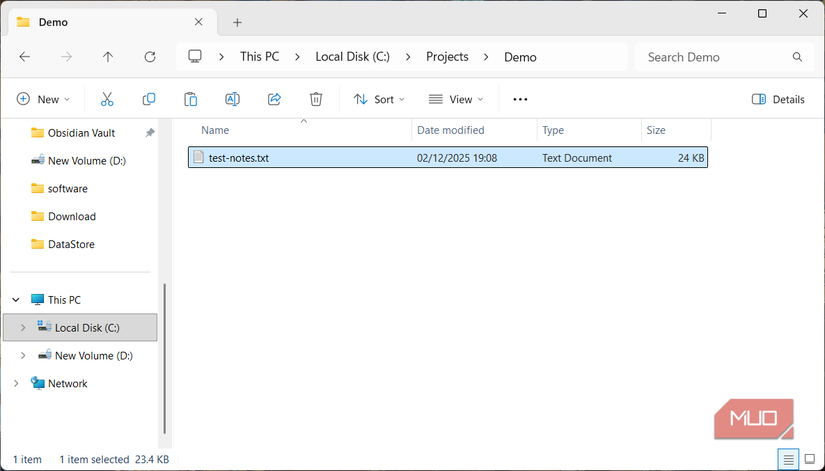The height and width of the screenshot is (471, 825).
Task: Open a new tab with plus button
Action: 237,22
